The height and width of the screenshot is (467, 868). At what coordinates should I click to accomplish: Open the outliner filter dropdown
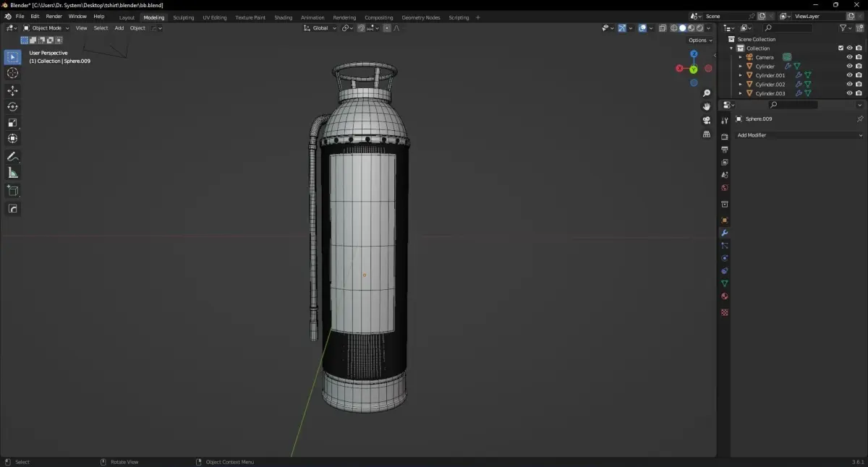point(846,28)
